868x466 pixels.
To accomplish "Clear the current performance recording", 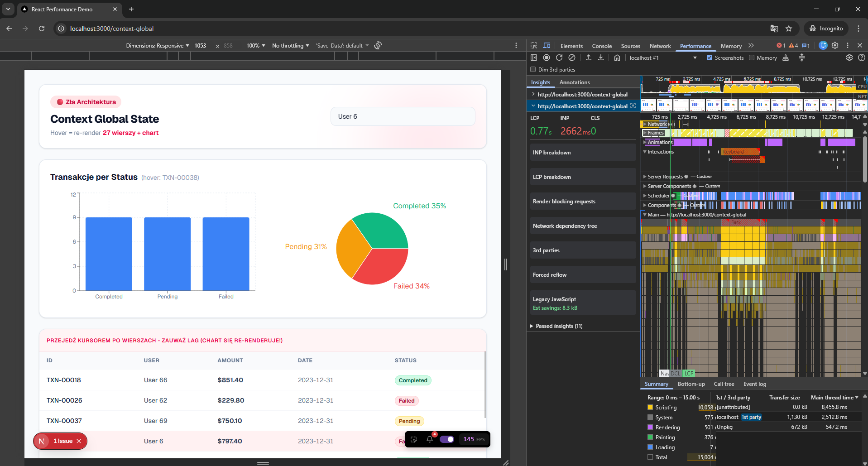I will (572, 58).
